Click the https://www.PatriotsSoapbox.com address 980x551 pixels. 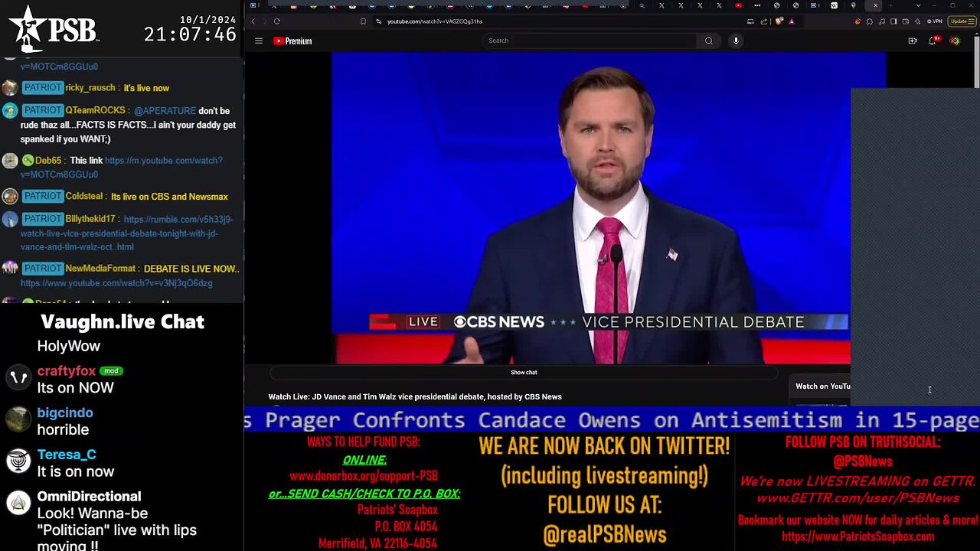857,536
